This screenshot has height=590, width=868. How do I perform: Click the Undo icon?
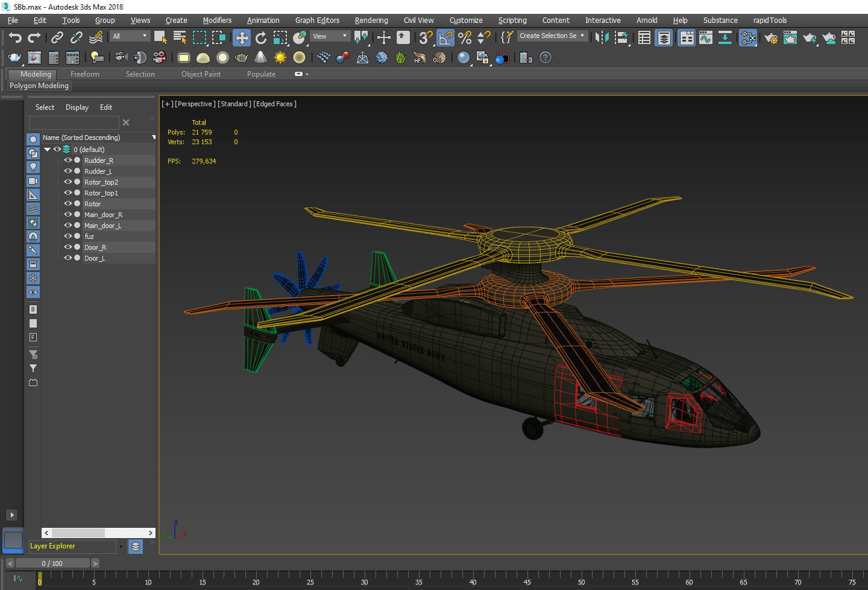tap(14, 37)
